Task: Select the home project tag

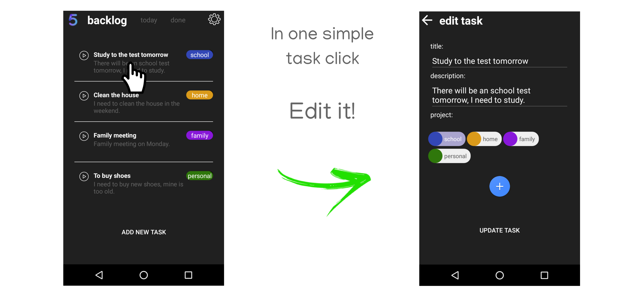Action: point(484,139)
